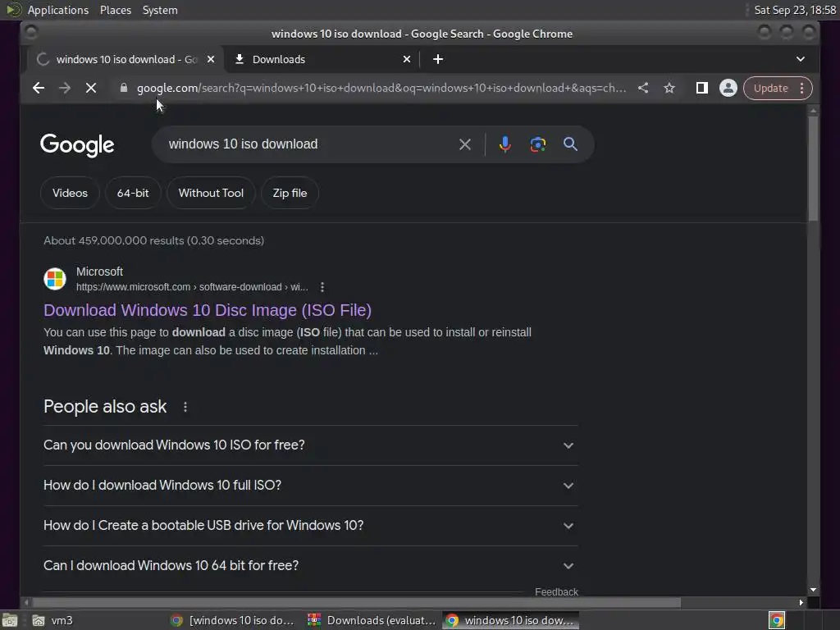Open People also ask options menu
The height and width of the screenshot is (630, 840).
tap(185, 407)
